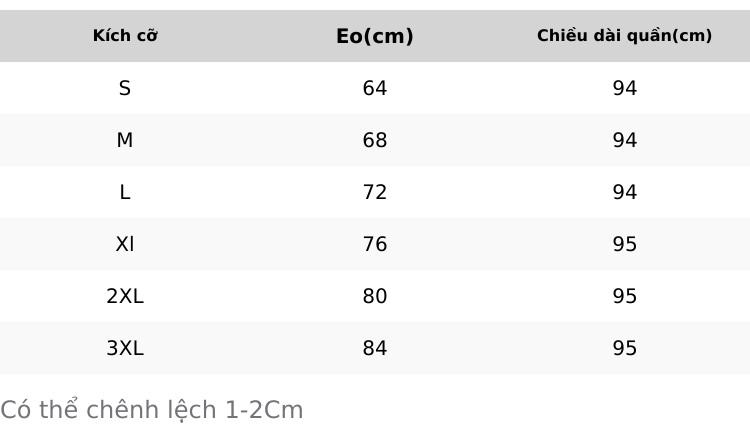Click waist value 76 in Xl row
750x446 pixels.
pos(375,244)
